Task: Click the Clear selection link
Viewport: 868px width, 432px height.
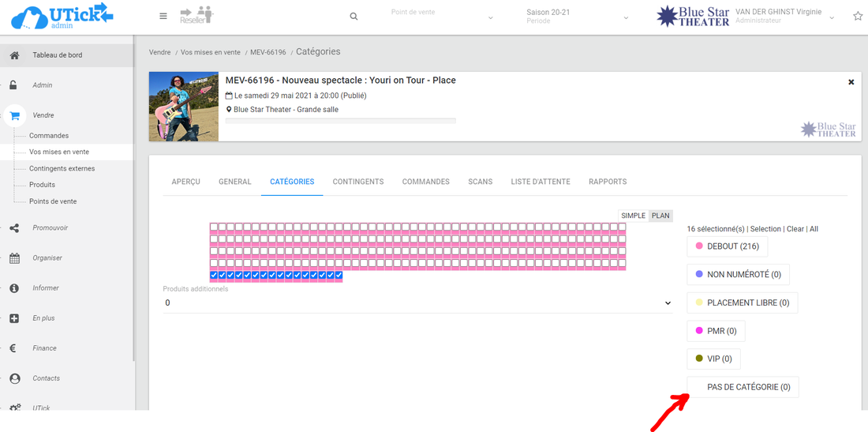Action: click(x=795, y=229)
